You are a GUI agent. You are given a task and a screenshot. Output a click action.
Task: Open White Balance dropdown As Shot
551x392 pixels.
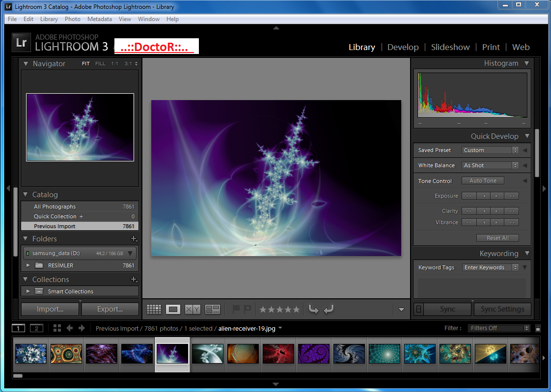[490, 165]
